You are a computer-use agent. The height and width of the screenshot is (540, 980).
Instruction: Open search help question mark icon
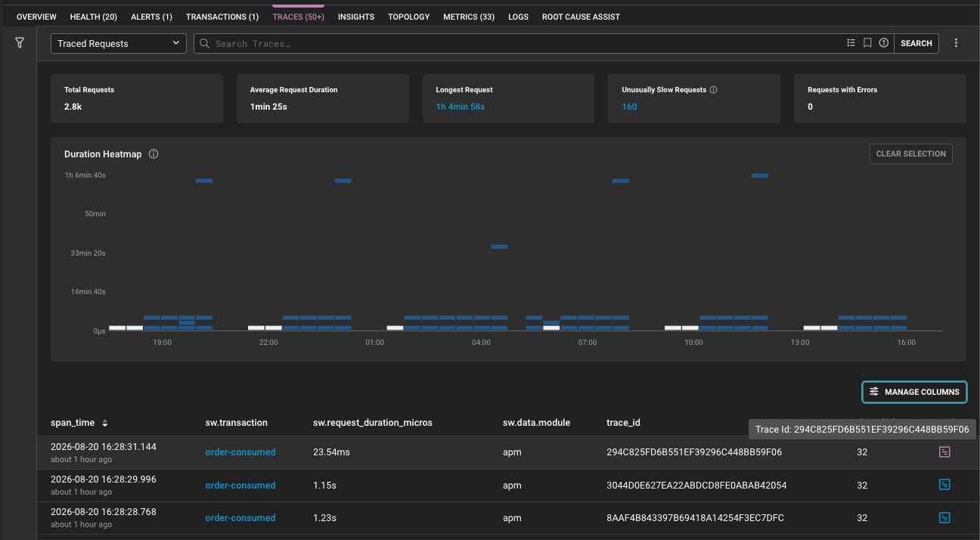coord(883,43)
